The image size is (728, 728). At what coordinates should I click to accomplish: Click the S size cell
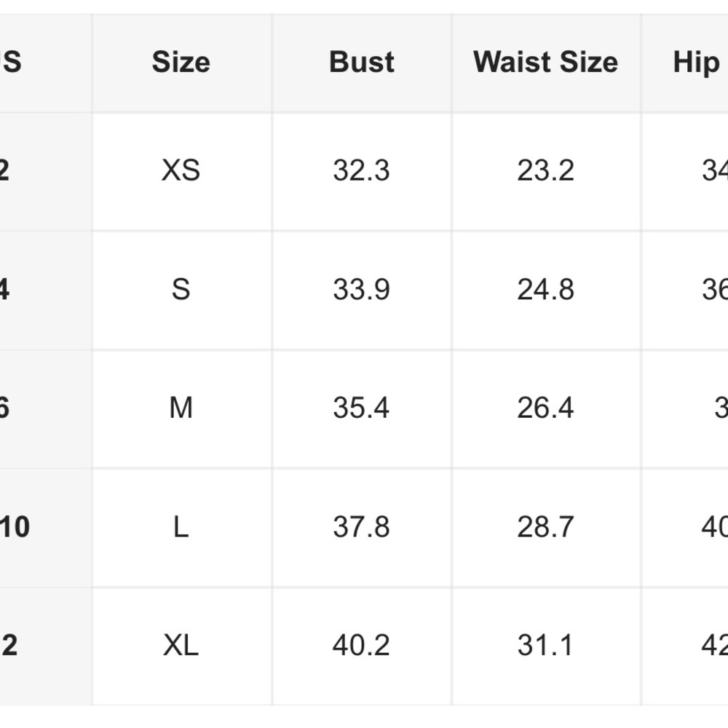click(181, 290)
